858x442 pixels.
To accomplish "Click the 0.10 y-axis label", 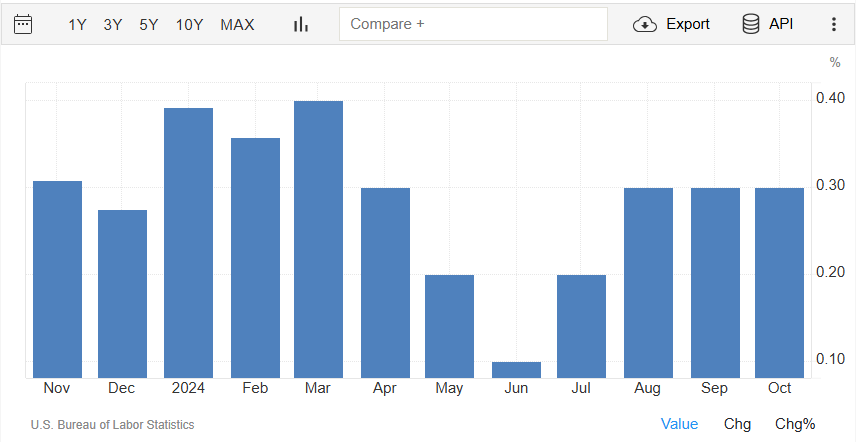I will [830, 359].
